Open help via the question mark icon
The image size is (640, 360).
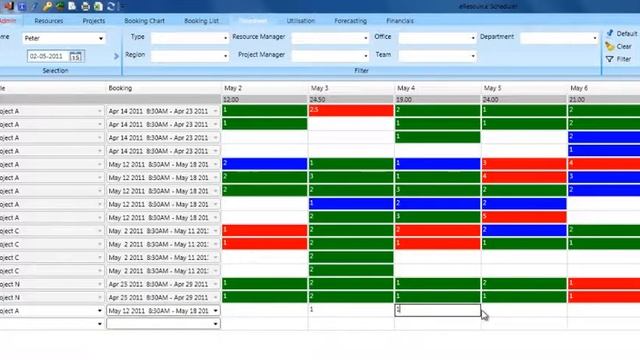[34, 6]
